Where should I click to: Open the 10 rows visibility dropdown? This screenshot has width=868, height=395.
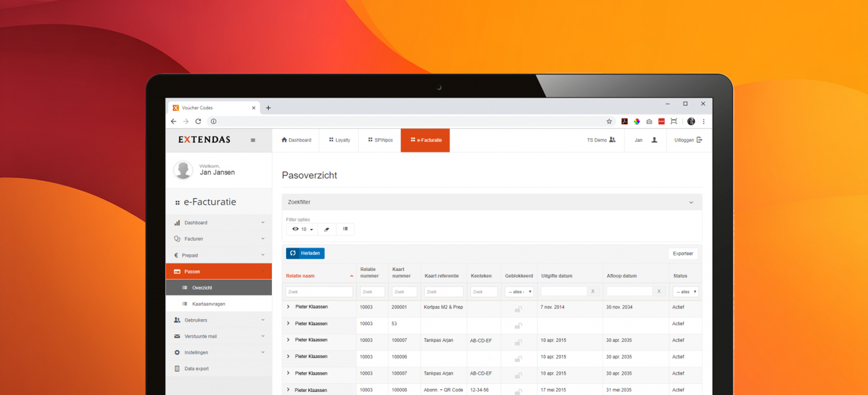303,229
